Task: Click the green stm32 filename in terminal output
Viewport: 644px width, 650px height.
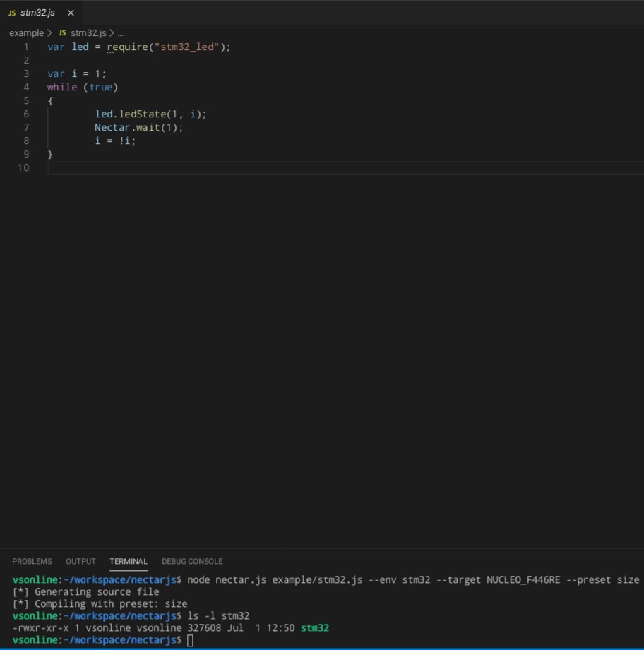Action: (x=317, y=627)
